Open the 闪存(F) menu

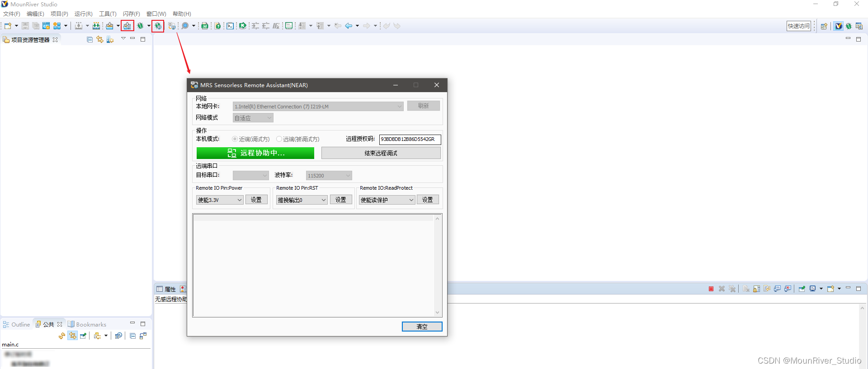(x=132, y=14)
